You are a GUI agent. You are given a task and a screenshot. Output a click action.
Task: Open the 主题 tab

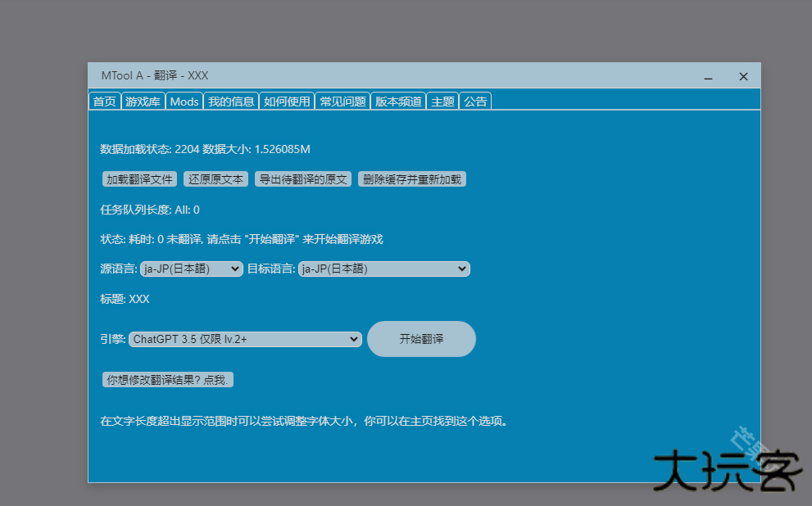pyautogui.click(x=442, y=102)
